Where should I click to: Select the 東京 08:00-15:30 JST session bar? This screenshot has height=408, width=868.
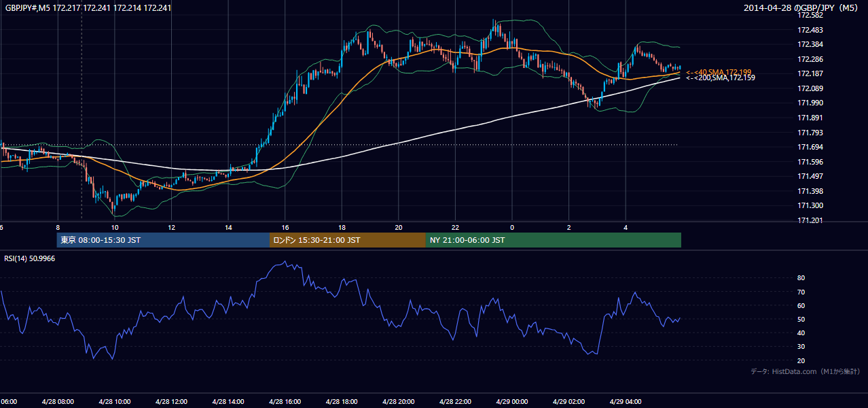pos(163,240)
